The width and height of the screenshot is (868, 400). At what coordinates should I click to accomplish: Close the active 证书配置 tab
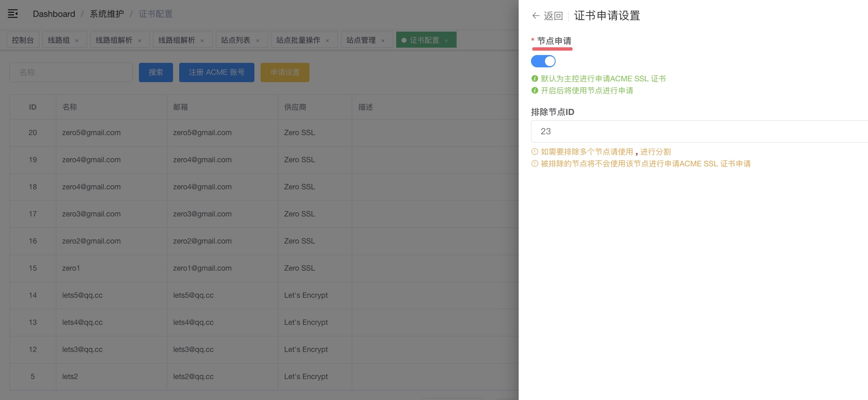point(446,41)
